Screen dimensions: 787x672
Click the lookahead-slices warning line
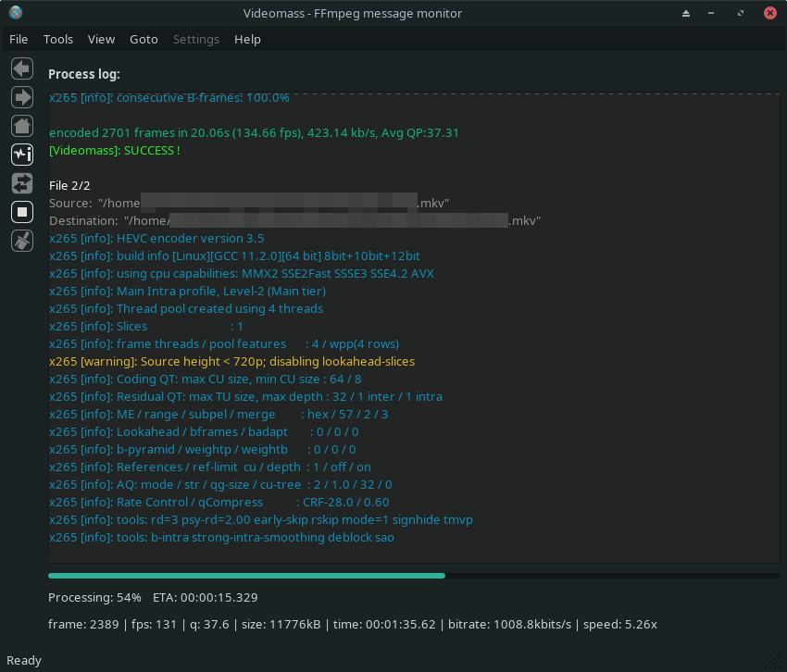pos(231,361)
